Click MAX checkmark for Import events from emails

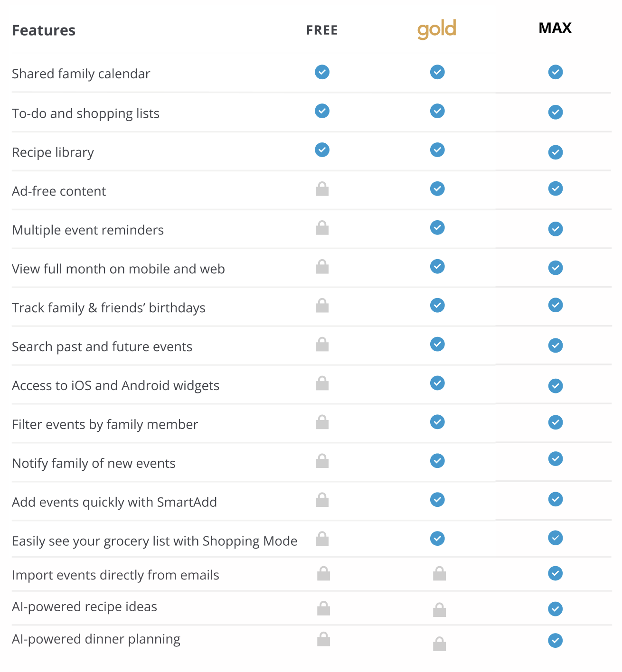tap(555, 574)
